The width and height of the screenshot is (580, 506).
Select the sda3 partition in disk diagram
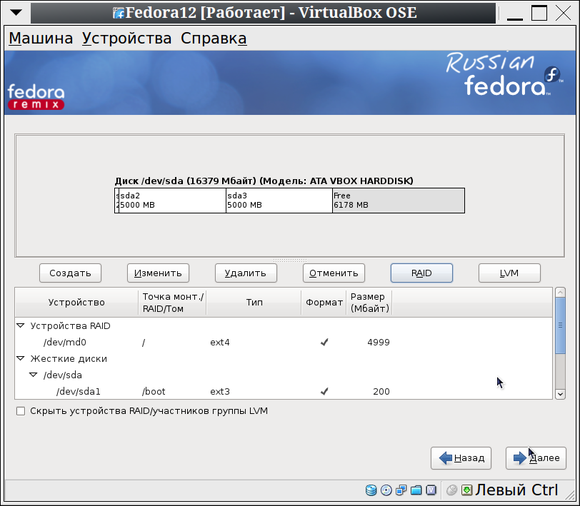tap(279, 200)
